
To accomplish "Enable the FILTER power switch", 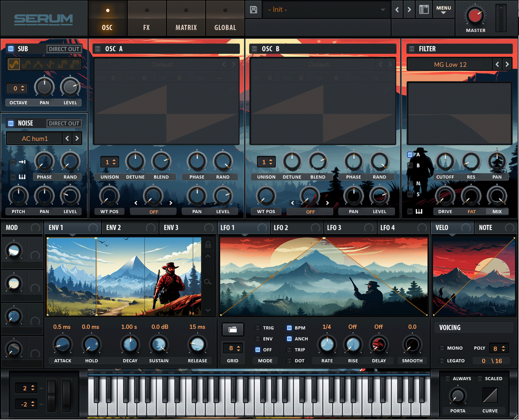I will tap(411, 49).
